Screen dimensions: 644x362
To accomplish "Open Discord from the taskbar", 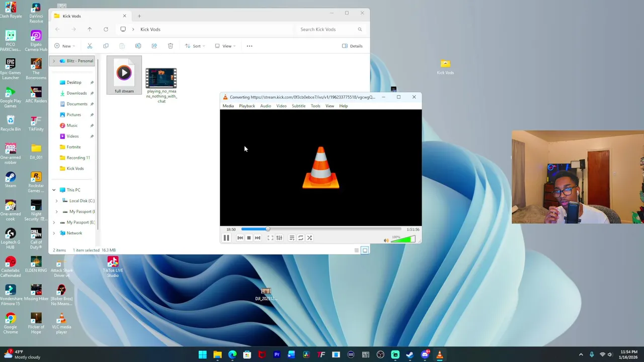I will tap(425, 355).
